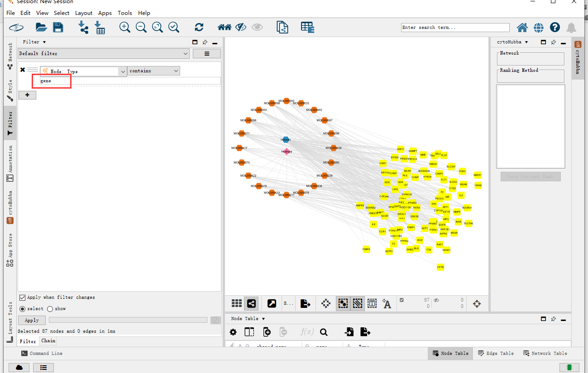Open help question mark icon
The width and height of the screenshot is (588, 373).
[555, 28]
